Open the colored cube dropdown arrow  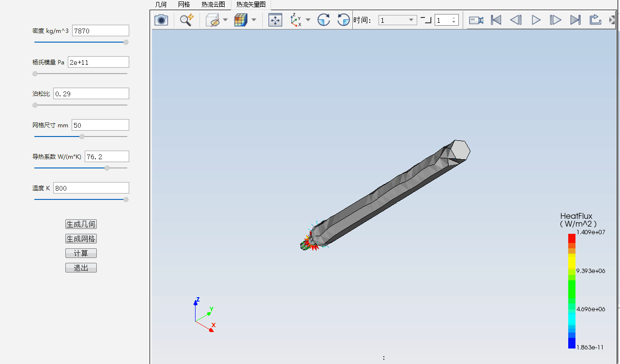click(254, 20)
